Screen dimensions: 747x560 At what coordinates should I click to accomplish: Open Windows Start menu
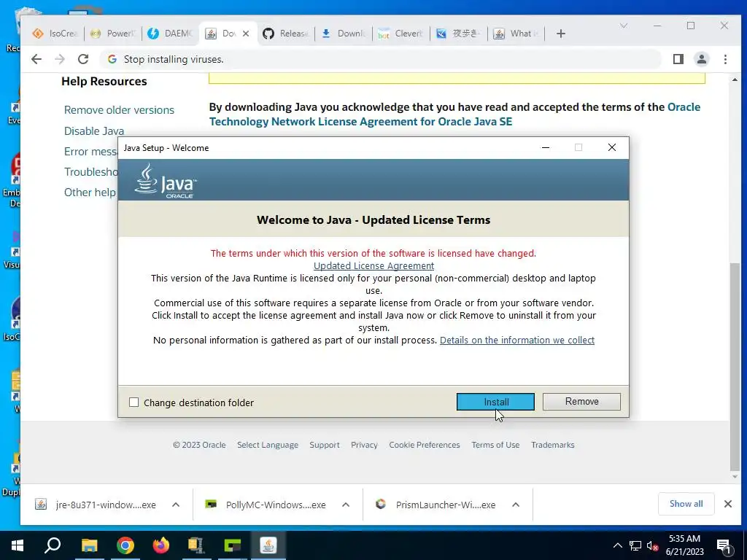tap(18, 545)
